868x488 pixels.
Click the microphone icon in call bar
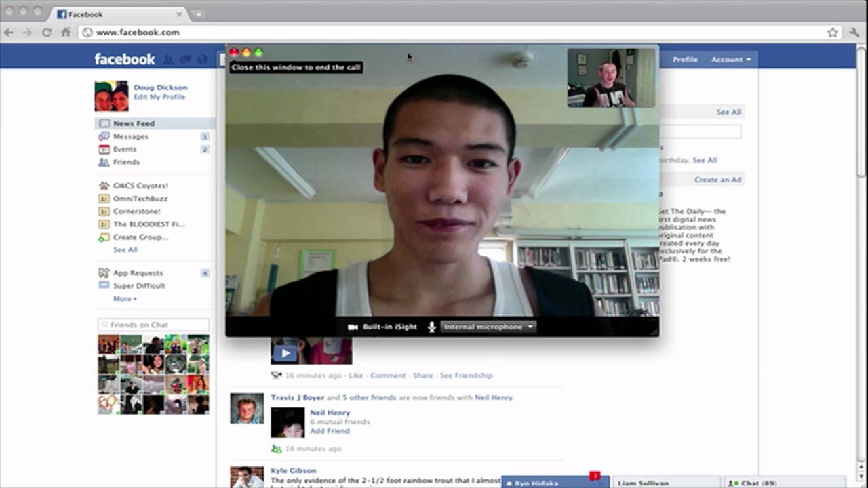(431, 327)
